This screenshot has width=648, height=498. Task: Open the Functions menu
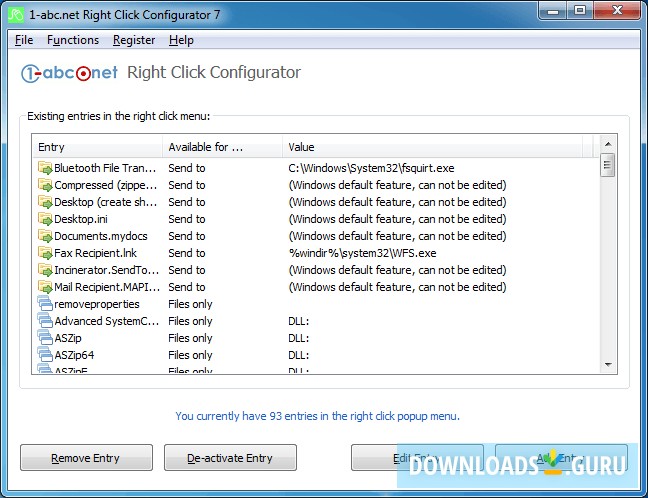coord(73,40)
